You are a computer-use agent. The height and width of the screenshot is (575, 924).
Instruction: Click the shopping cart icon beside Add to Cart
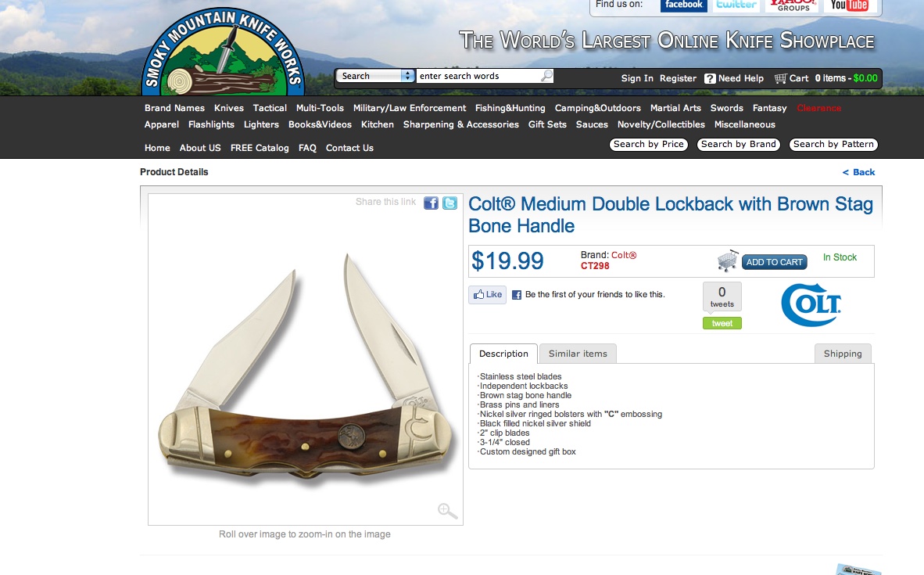tap(728, 260)
